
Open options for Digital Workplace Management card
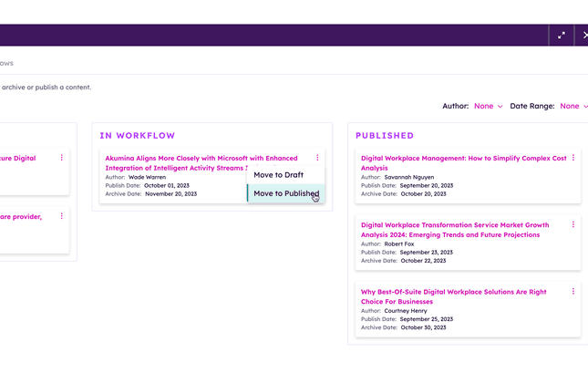point(573,158)
